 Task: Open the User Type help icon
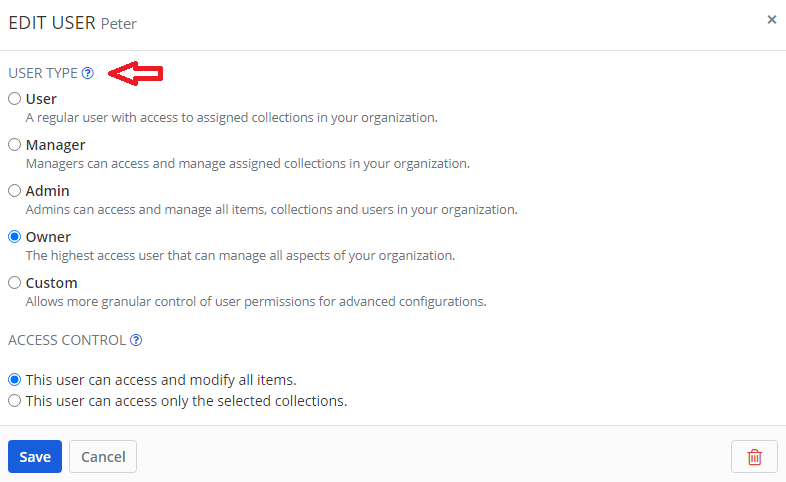pyautogui.click(x=88, y=73)
